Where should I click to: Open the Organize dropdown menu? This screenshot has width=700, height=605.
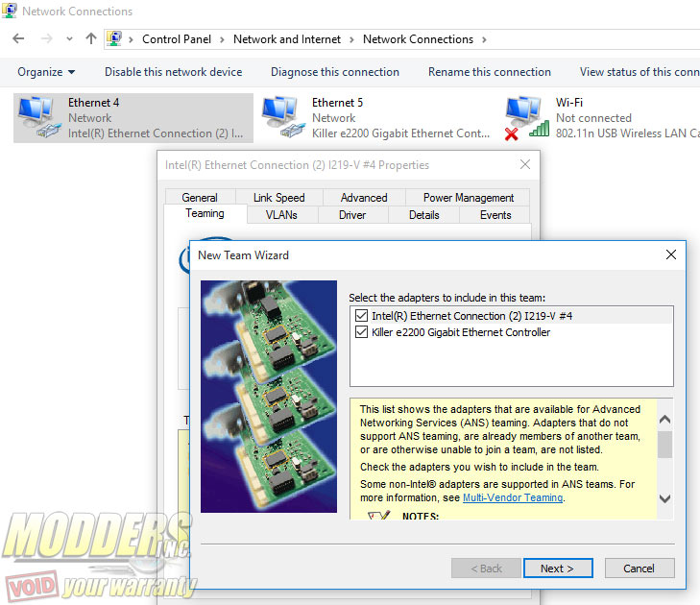click(x=46, y=72)
